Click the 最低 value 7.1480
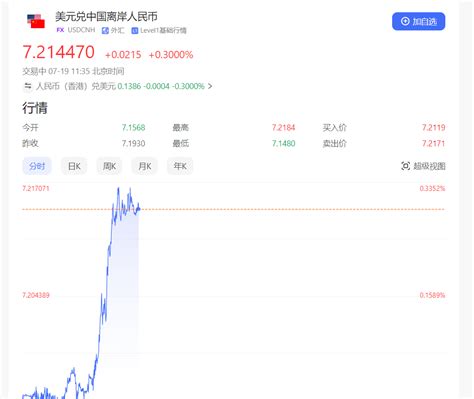474x399 pixels. point(283,144)
